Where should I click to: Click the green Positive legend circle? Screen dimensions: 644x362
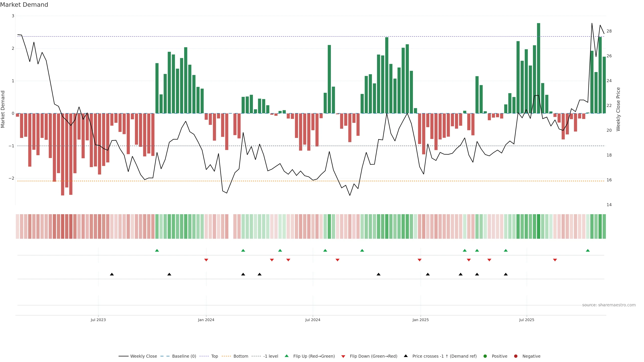pyautogui.click(x=485, y=356)
